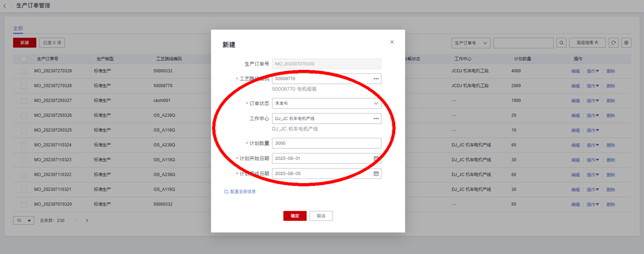644x254 pixels.
Task: Click 删除 for MO_202307270329 row
Action: coord(611,71)
